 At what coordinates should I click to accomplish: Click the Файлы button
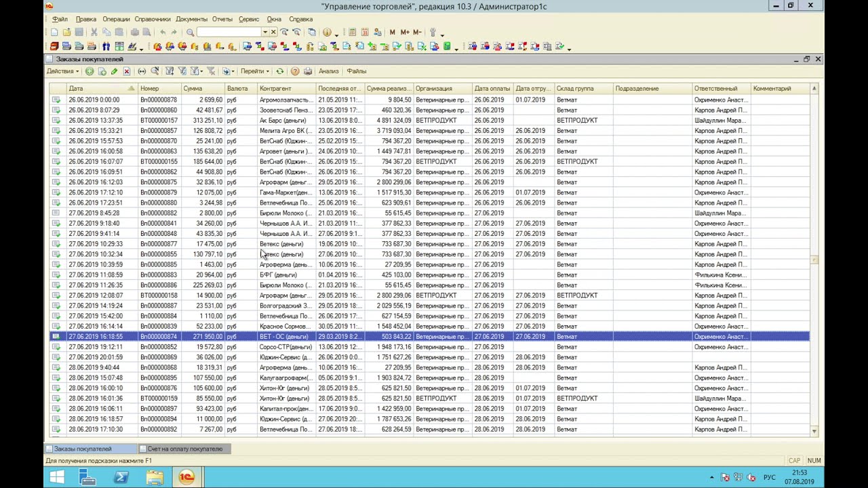click(356, 71)
